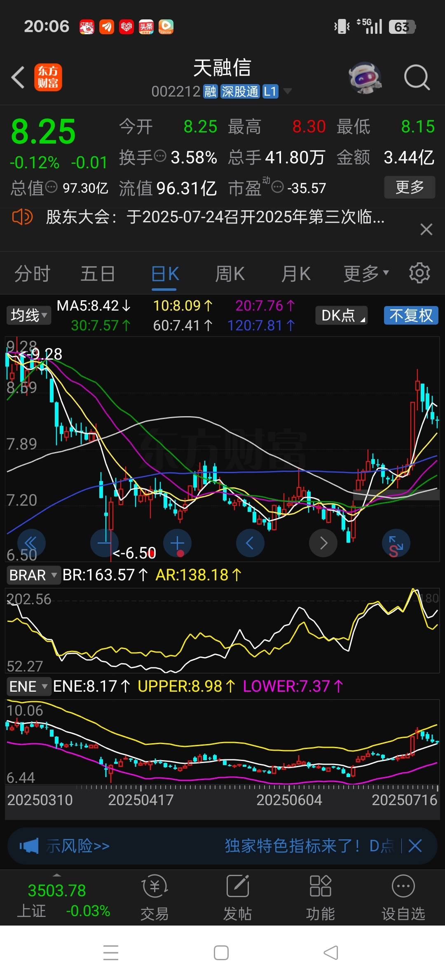Open the DK点 selector
The width and height of the screenshot is (445, 980).
click(x=342, y=316)
